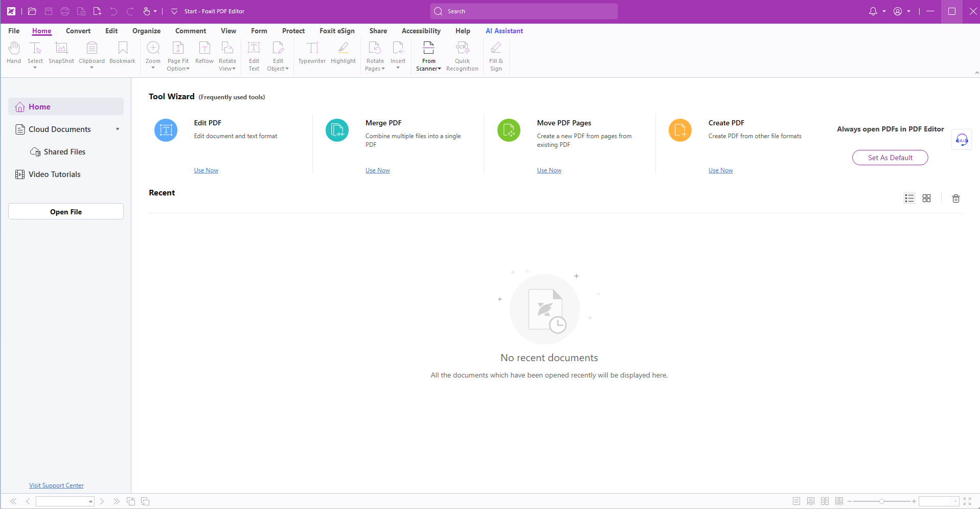Open the AI assistant floating icon
The width and height of the screenshot is (980, 509).
pos(962,140)
